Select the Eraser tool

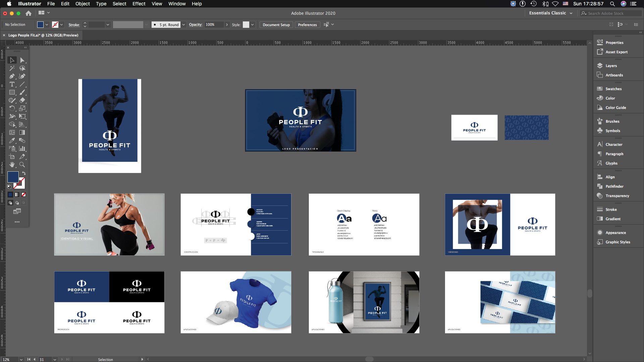[x=22, y=101]
